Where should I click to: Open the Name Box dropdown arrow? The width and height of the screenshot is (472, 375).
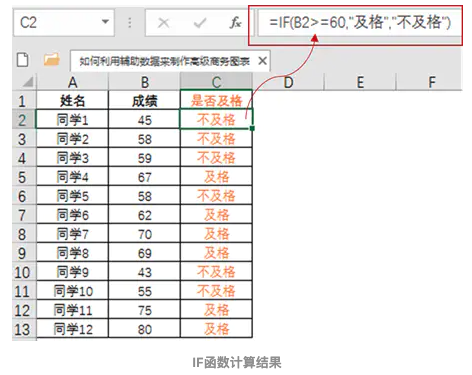105,22
